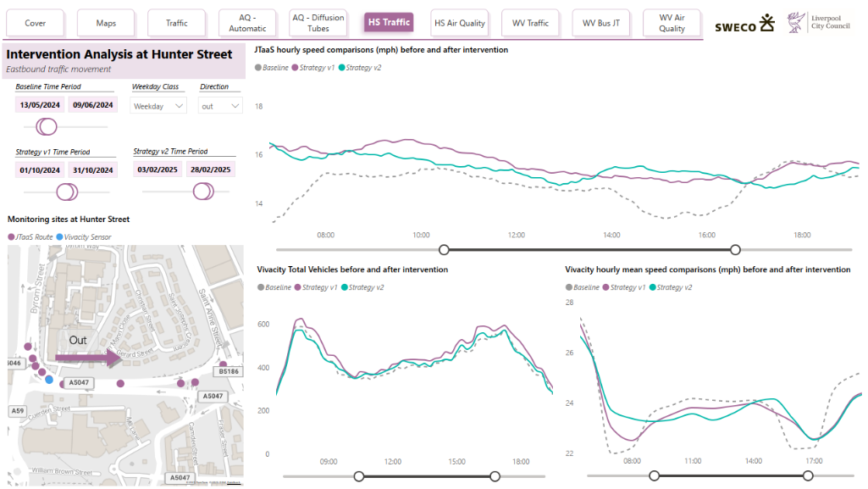Open the HS Air Quality tab
Viewport: 868px width, 489px height.
pyautogui.click(x=460, y=23)
